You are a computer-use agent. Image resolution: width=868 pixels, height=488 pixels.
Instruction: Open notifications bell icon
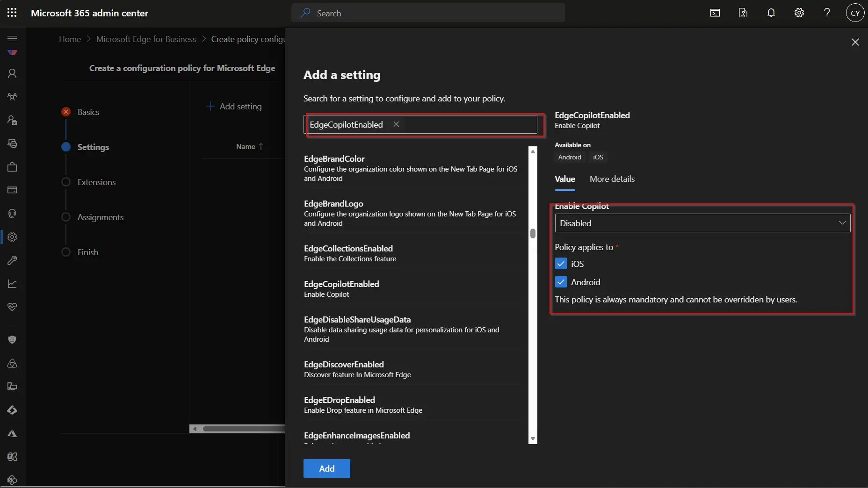coord(771,13)
